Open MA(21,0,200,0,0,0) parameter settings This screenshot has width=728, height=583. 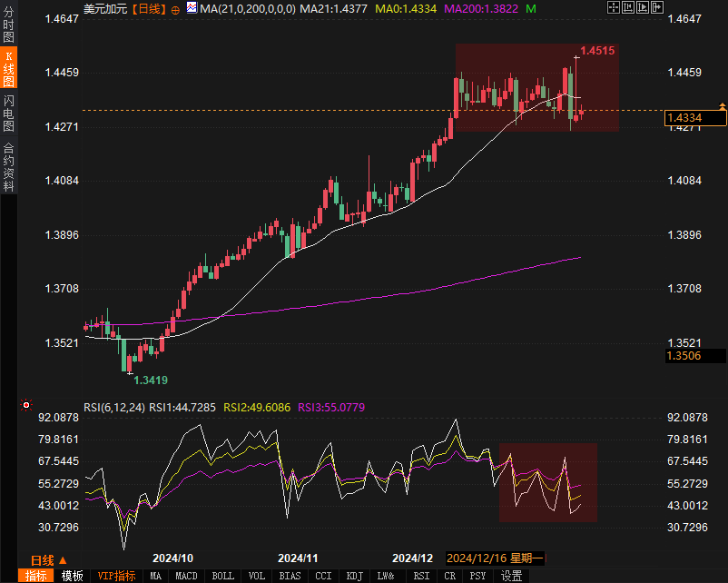(x=247, y=8)
